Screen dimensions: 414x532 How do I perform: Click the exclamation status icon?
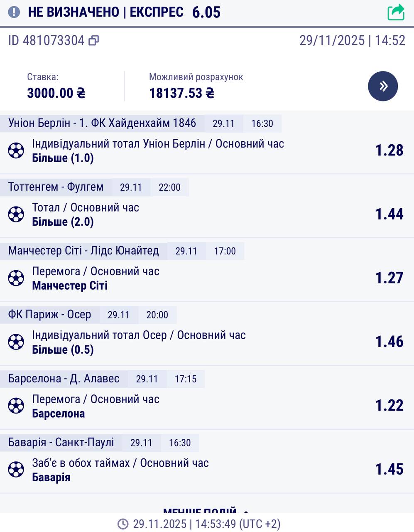coord(14,12)
